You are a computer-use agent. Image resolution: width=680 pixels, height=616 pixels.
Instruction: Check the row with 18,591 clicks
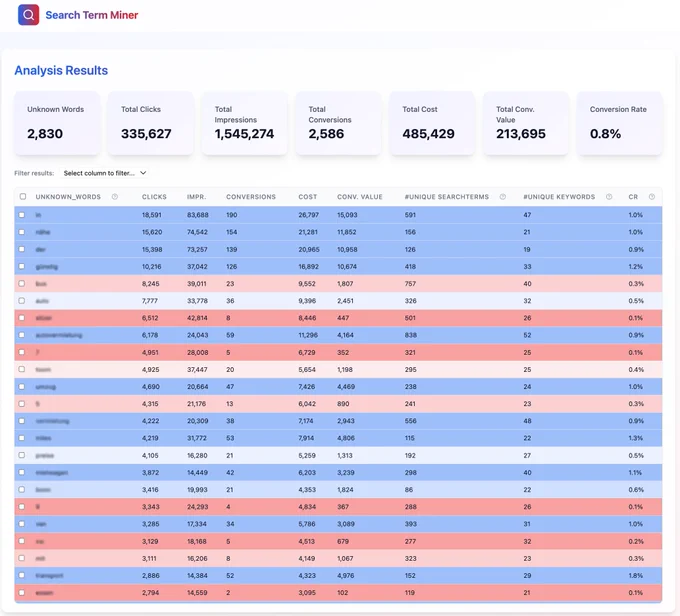click(x=22, y=215)
